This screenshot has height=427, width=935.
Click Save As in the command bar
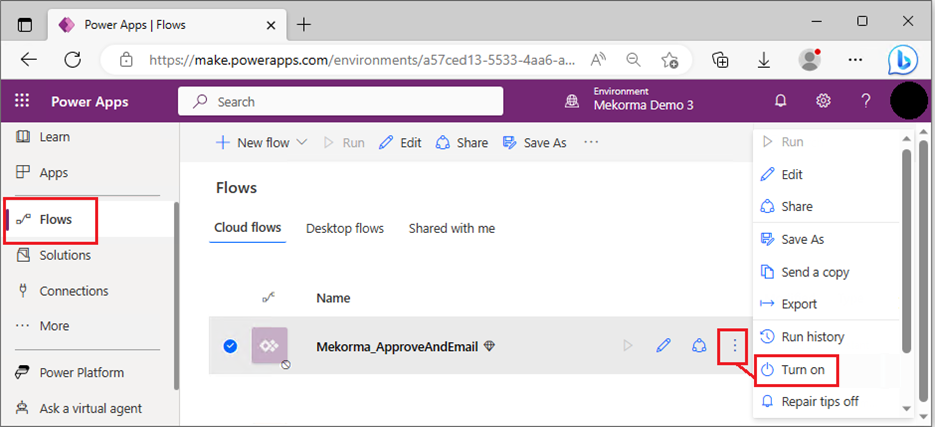pyautogui.click(x=534, y=143)
